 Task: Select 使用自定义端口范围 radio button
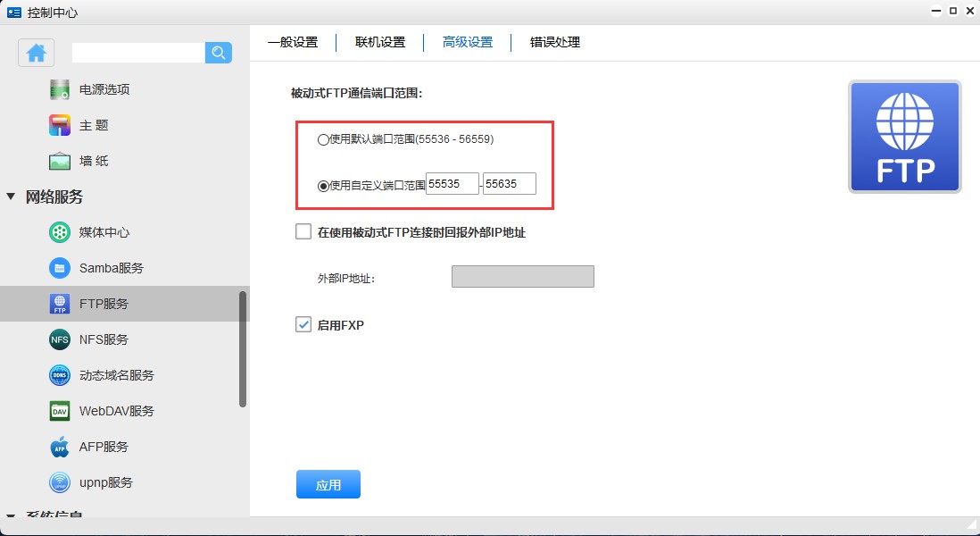click(x=323, y=186)
